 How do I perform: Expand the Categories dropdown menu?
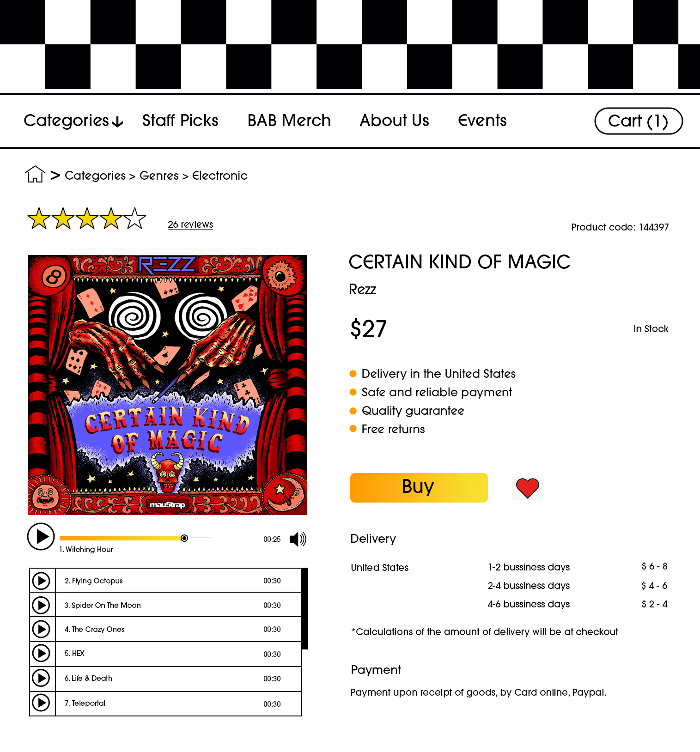pyautogui.click(x=73, y=121)
